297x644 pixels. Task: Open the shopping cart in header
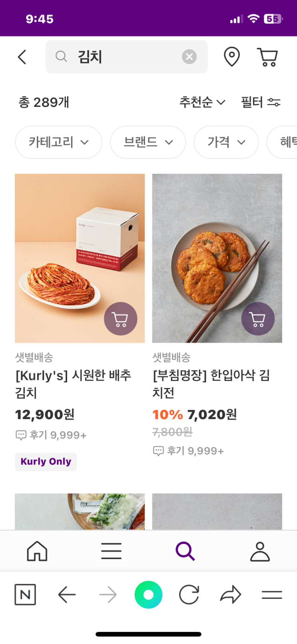click(267, 57)
